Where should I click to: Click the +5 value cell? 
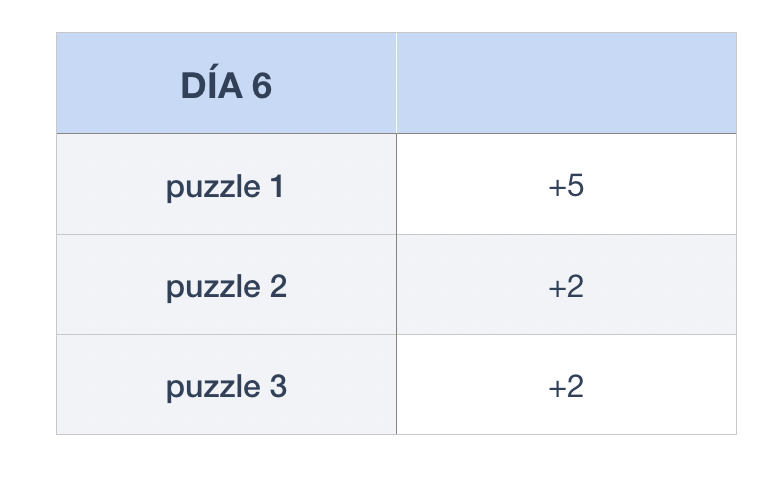[x=566, y=186]
